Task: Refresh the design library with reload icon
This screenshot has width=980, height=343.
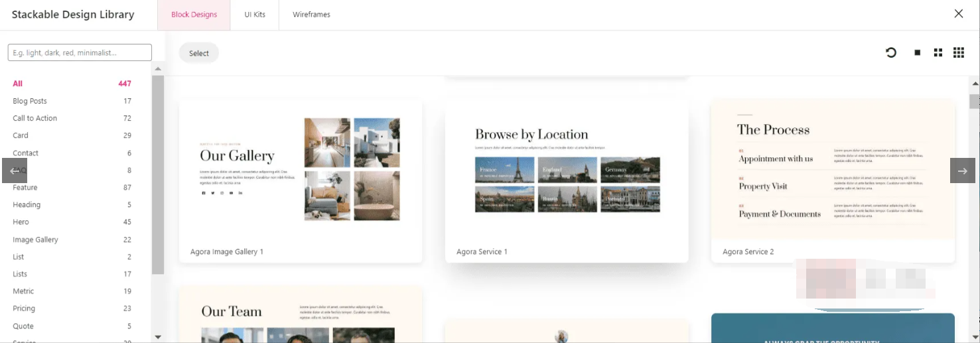Action: [x=891, y=53]
